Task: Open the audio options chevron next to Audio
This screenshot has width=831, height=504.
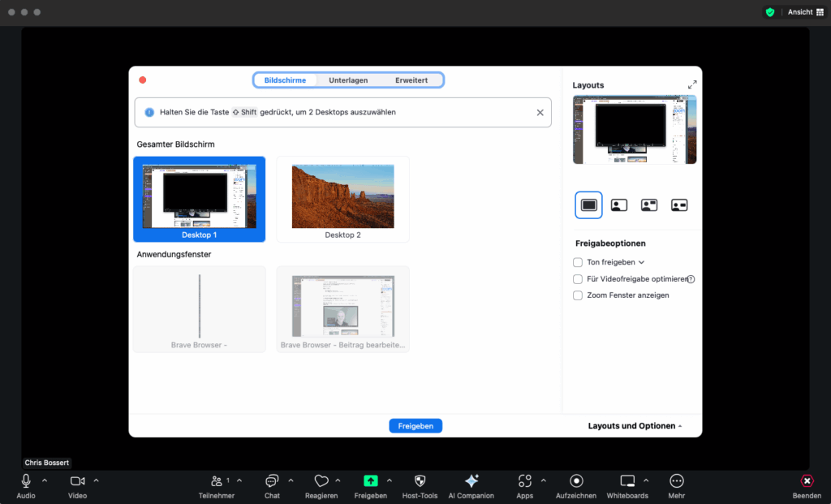Action: pos(45,480)
